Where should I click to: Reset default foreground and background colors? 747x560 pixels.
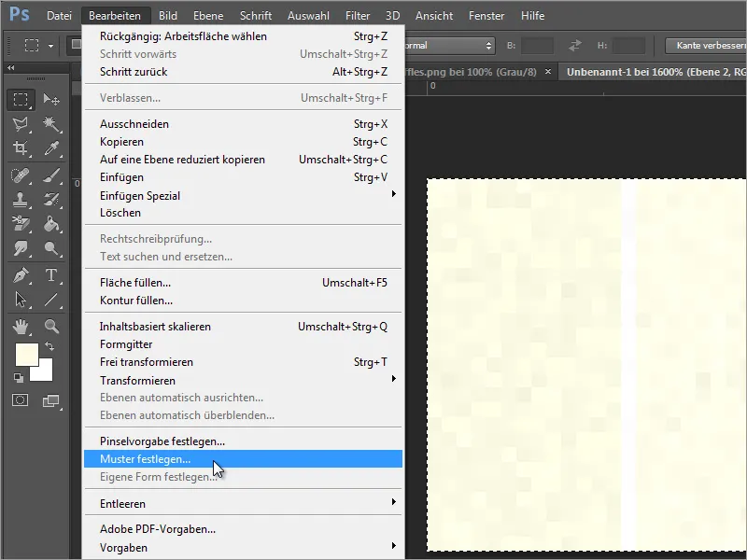[x=19, y=378]
